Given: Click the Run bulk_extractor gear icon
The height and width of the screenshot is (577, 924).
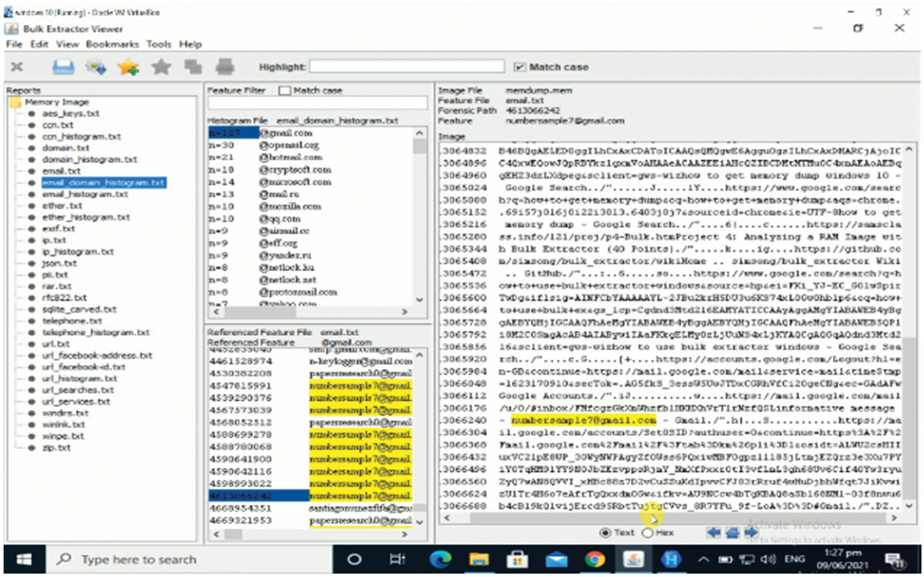Looking at the screenshot, I should pyautogui.click(x=96, y=67).
